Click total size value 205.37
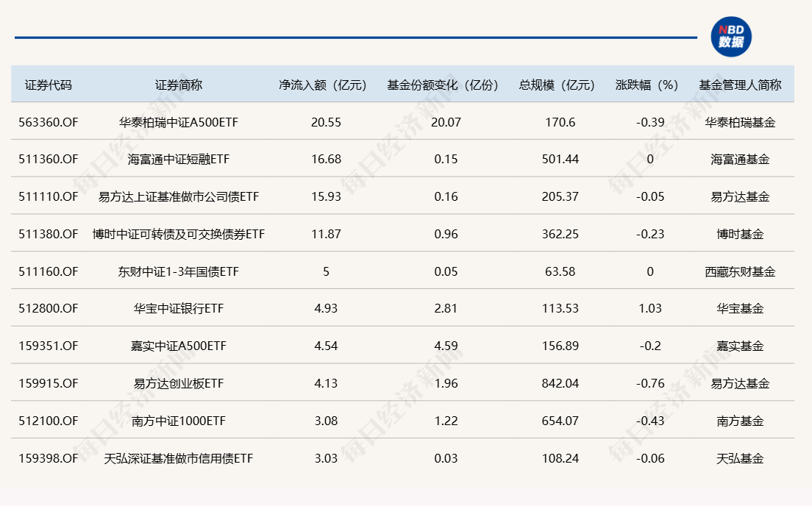812x506 pixels. pos(560,197)
